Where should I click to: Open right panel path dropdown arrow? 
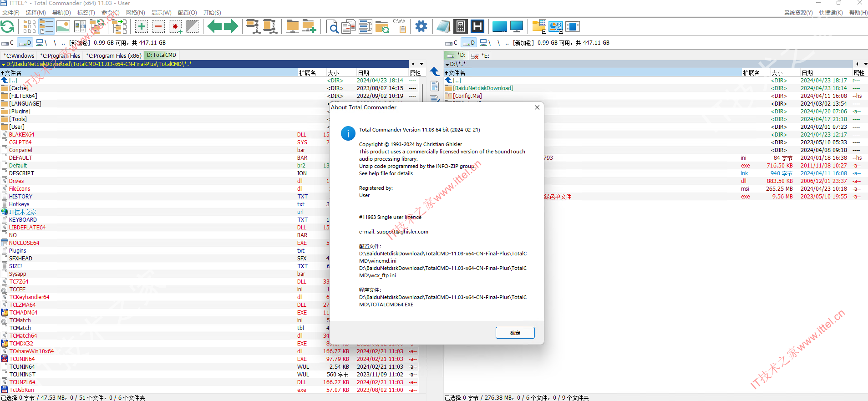tap(447, 64)
